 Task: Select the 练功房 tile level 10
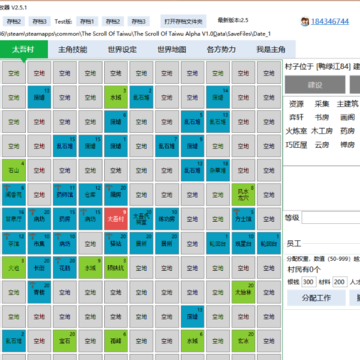pyautogui.click(x=167, y=219)
